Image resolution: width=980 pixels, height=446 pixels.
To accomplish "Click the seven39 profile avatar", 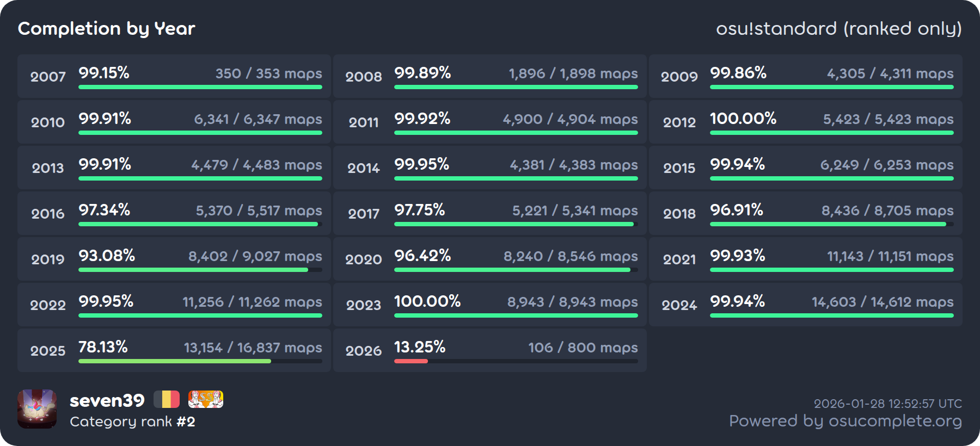I will pos(37,409).
